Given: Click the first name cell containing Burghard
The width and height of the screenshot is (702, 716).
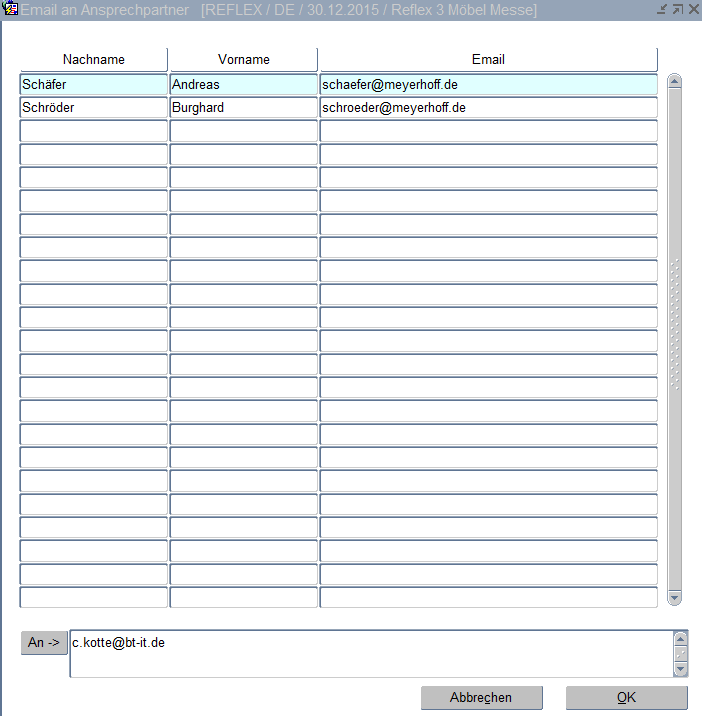Looking at the screenshot, I should coord(243,108).
